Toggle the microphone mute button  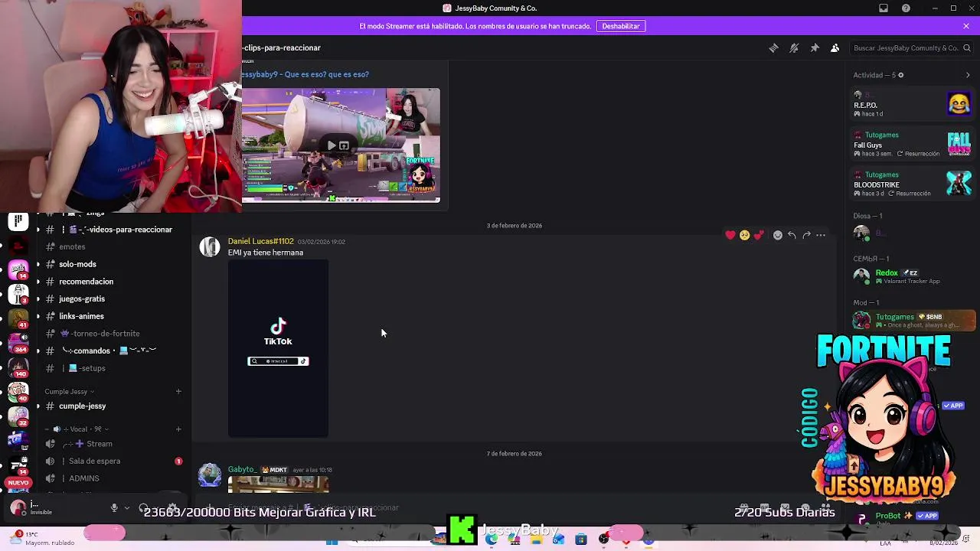[114, 508]
